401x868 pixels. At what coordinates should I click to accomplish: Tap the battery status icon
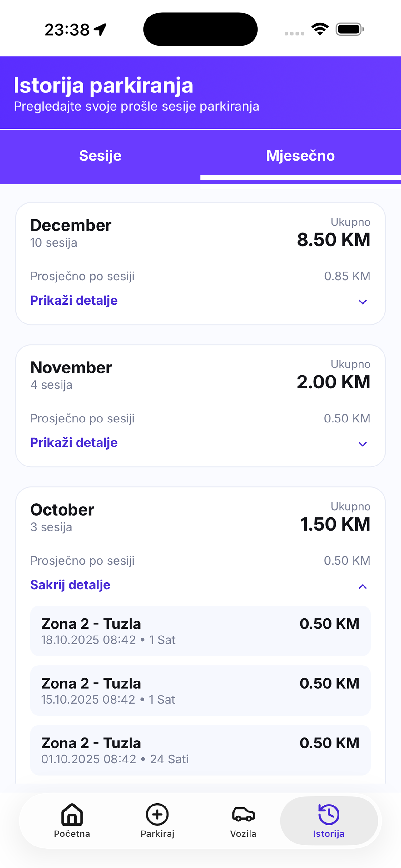click(349, 29)
